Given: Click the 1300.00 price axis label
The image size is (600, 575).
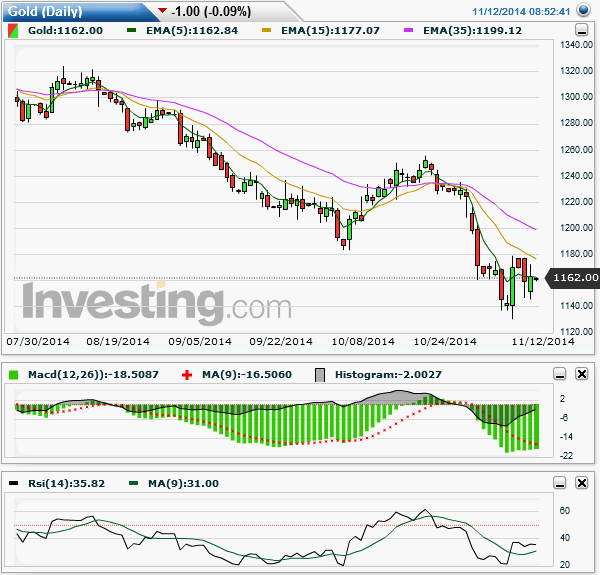Looking at the screenshot, I should pyautogui.click(x=576, y=97).
